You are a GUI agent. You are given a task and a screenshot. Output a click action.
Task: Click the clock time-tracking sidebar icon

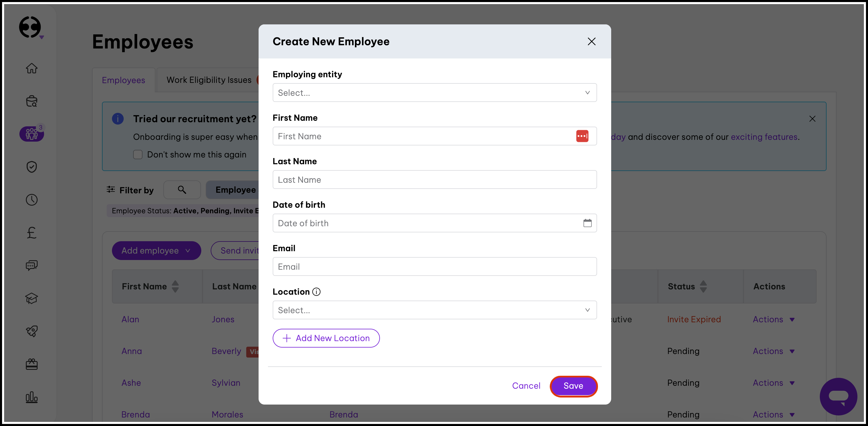click(32, 200)
